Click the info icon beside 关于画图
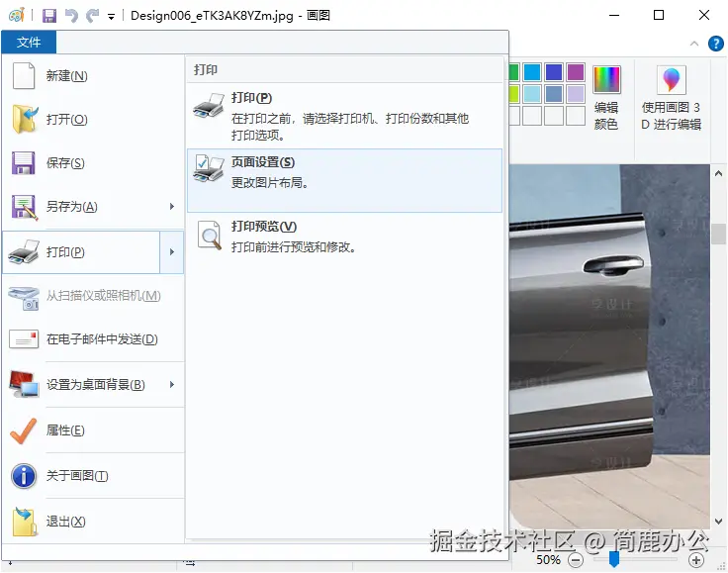 [x=24, y=476]
